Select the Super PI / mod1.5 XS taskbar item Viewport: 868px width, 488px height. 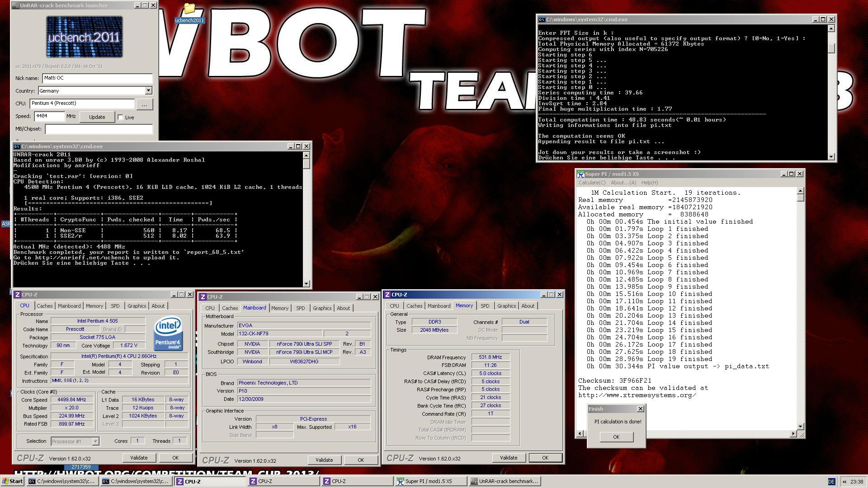pyautogui.click(x=430, y=481)
